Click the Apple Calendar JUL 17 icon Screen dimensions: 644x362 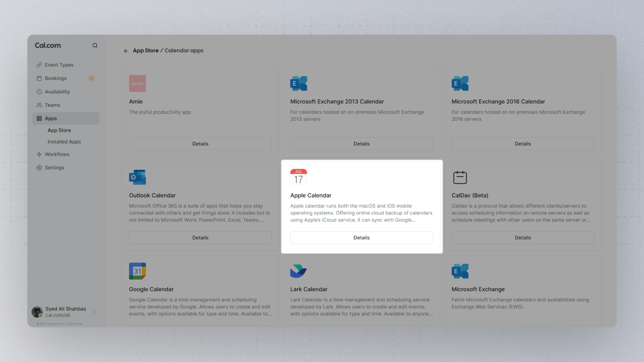pos(299,177)
